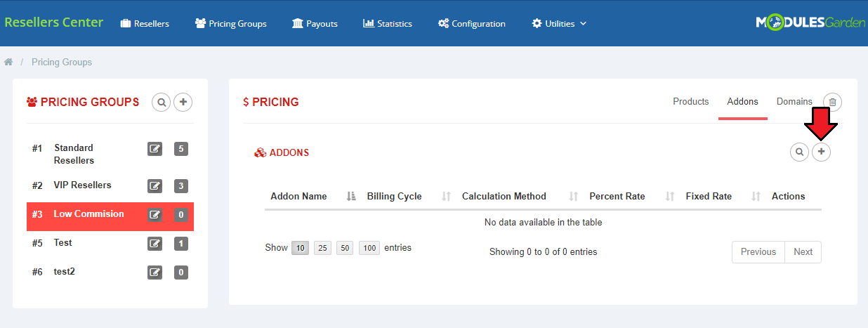Image resolution: width=868 pixels, height=328 pixels.
Task: Click 'Showing 0 to 0 of 0 entries'
Action: click(x=543, y=252)
